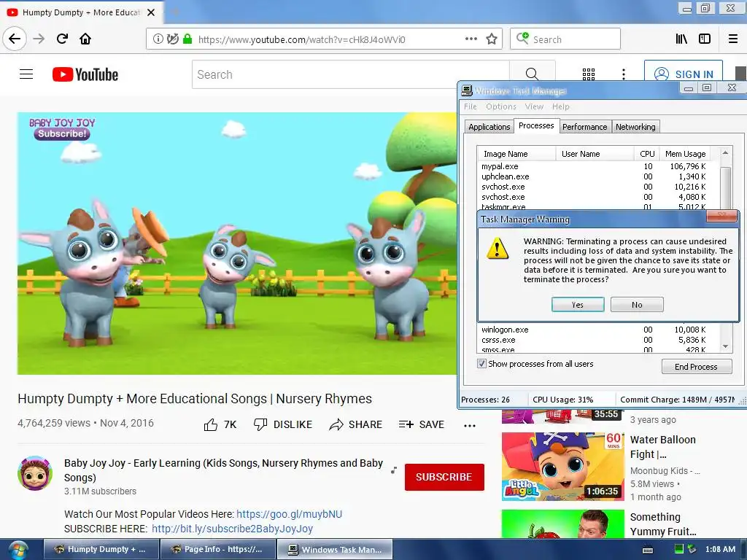Select the winlogon.exe process row
747x560 pixels.
point(594,330)
